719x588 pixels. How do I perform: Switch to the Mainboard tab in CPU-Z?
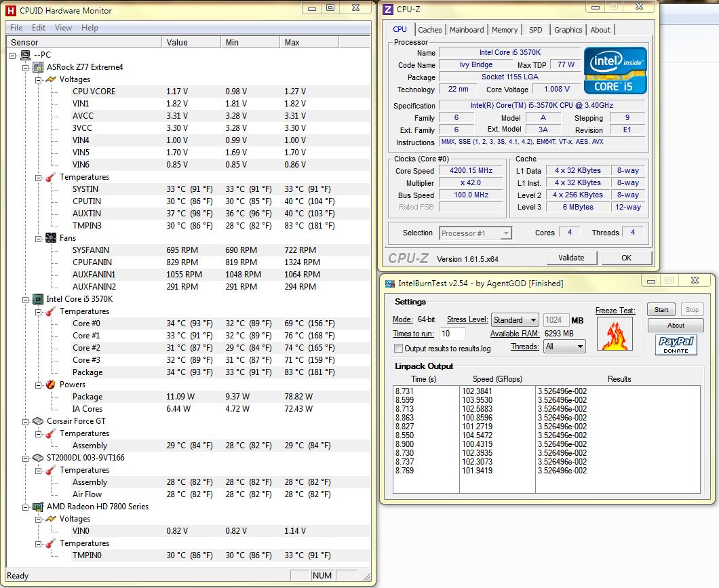(467, 30)
